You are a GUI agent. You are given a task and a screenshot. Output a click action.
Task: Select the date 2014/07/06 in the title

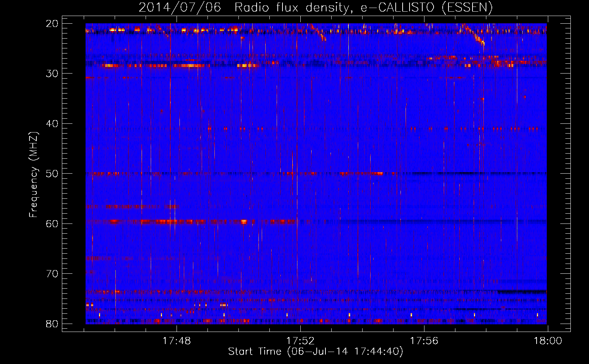pyautogui.click(x=180, y=7)
